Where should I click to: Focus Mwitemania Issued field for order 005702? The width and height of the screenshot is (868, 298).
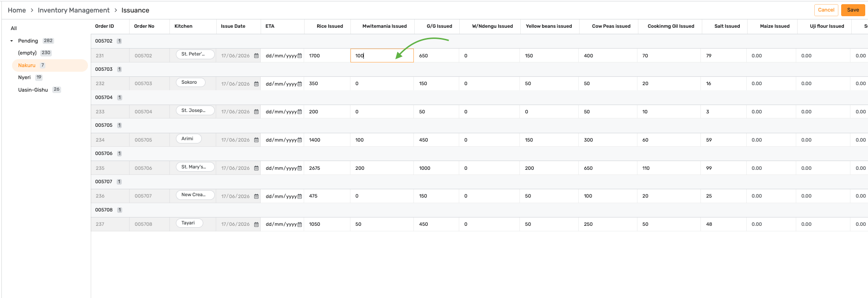[382, 56]
